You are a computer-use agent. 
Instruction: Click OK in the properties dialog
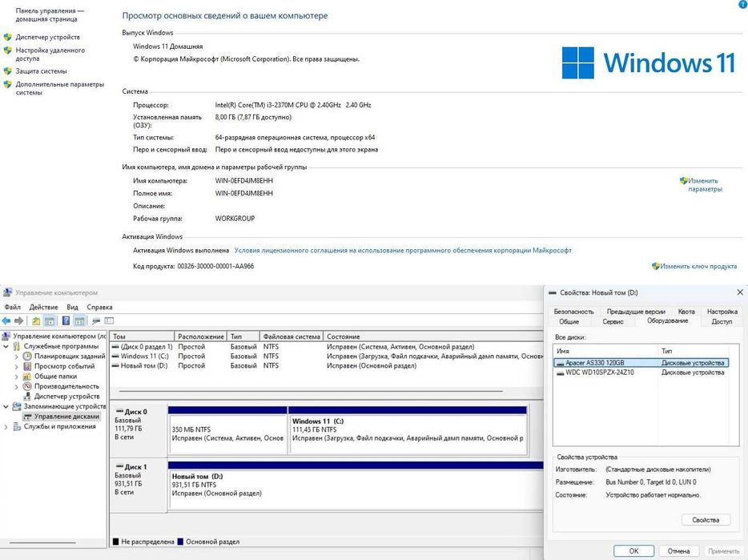[x=633, y=551]
